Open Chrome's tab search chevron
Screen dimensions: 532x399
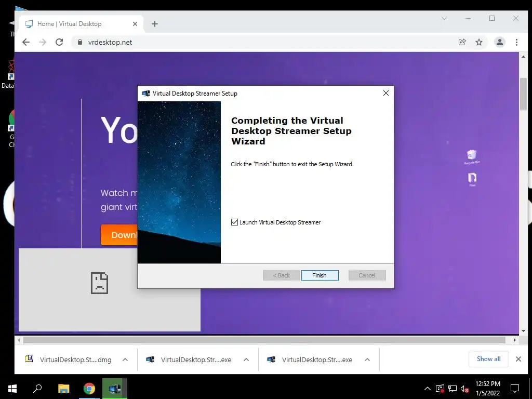(444, 18)
